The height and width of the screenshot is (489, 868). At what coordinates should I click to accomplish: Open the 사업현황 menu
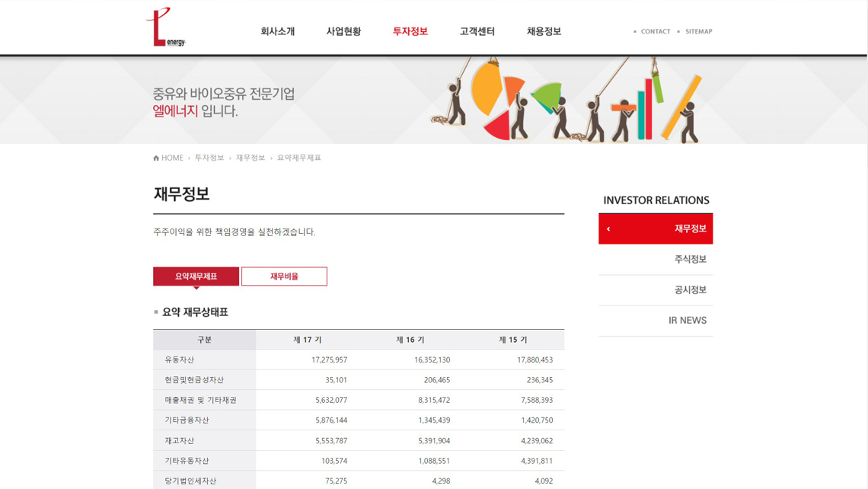(343, 32)
